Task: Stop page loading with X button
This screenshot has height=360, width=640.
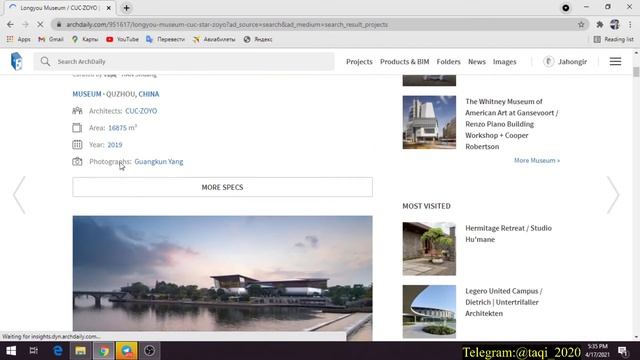Action: (40, 24)
